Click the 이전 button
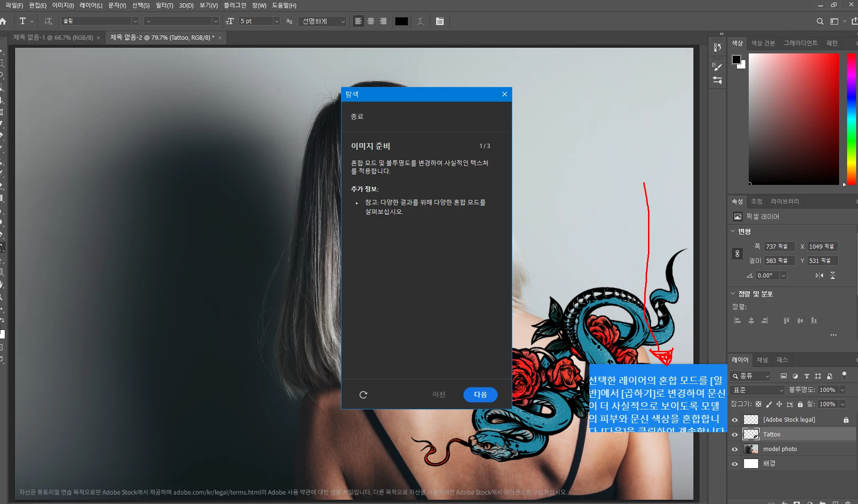858x504 pixels. pos(439,394)
